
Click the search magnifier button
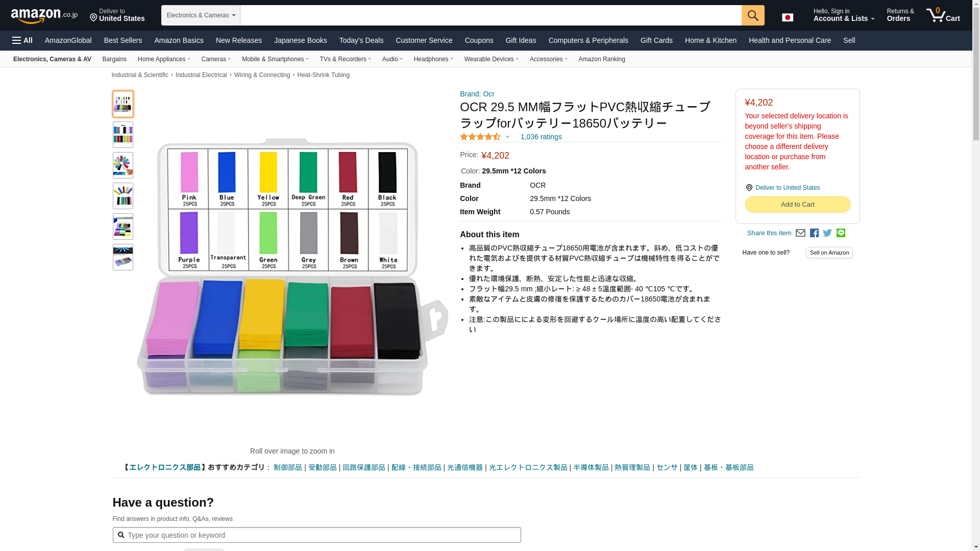[752, 15]
